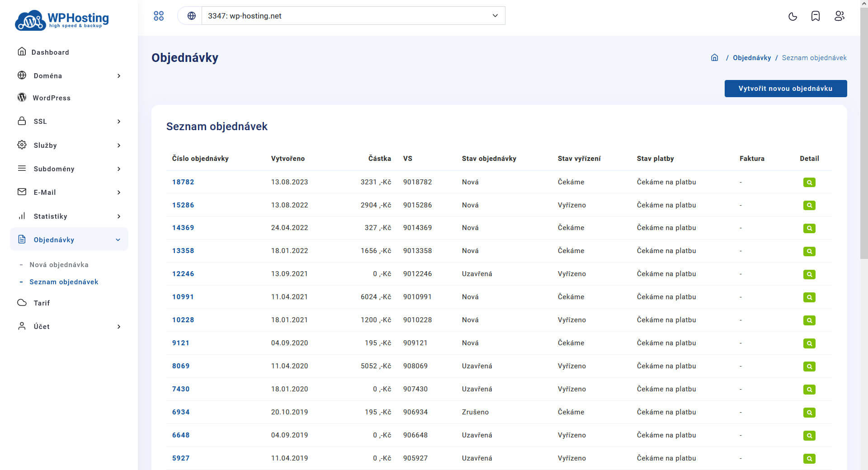Viewport: 868px width, 470px height.
Task: Open order number 6934 link
Action: point(181,412)
